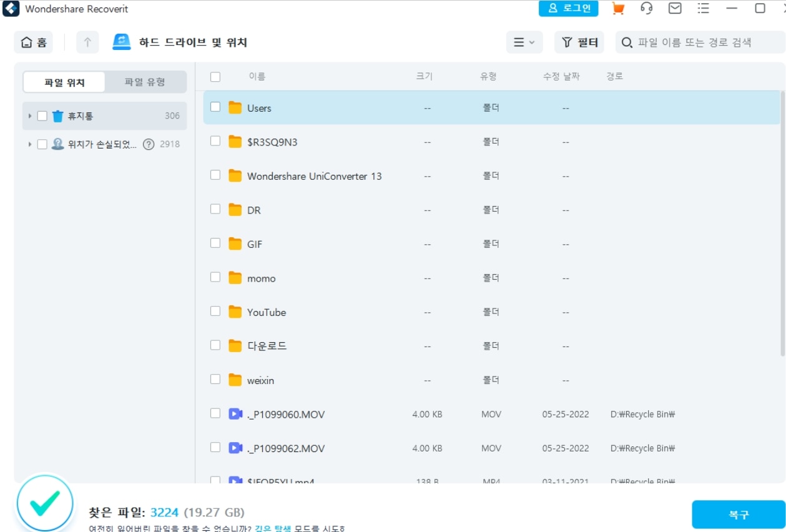
Task: Check the YouTube folder checkbox
Action: click(x=215, y=311)
